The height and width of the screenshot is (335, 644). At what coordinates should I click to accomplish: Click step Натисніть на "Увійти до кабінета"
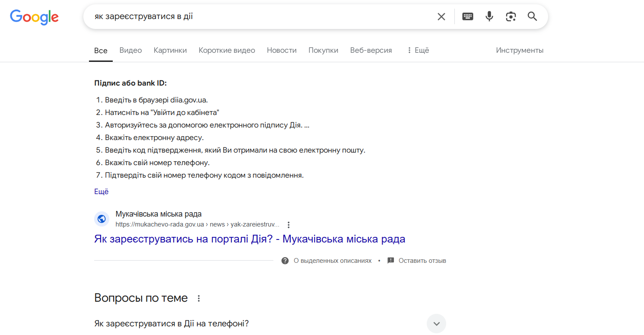(x=162, y=112)
